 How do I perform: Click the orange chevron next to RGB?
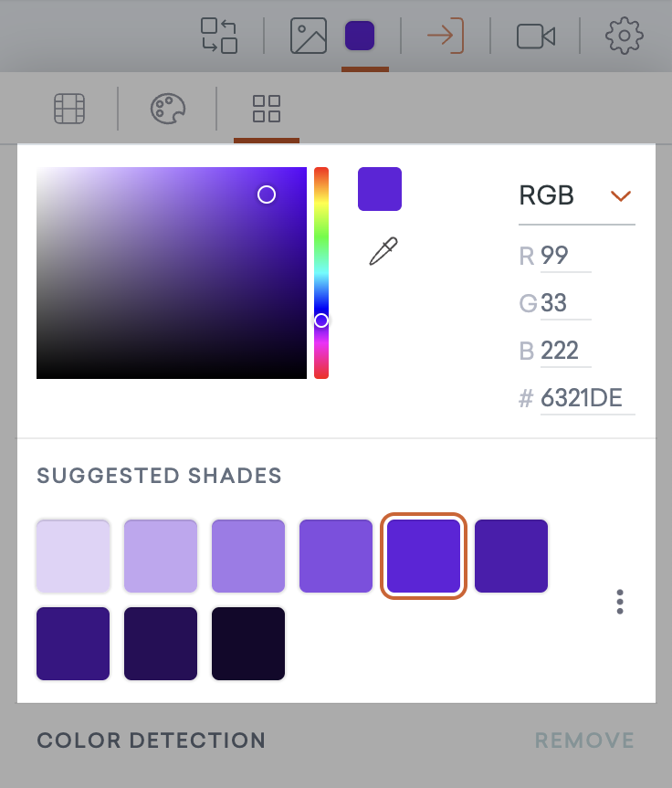point(621,195)
